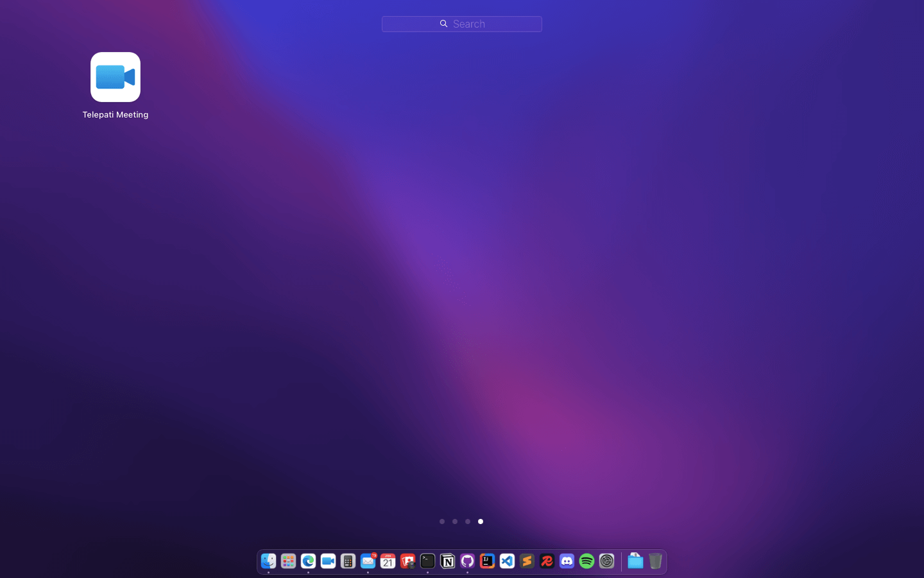Image resolution: width=924 pixels, height=578 pixels.
Task: Launch GitHub Desktop from the Dock
Action: click(x=467, y=561)
